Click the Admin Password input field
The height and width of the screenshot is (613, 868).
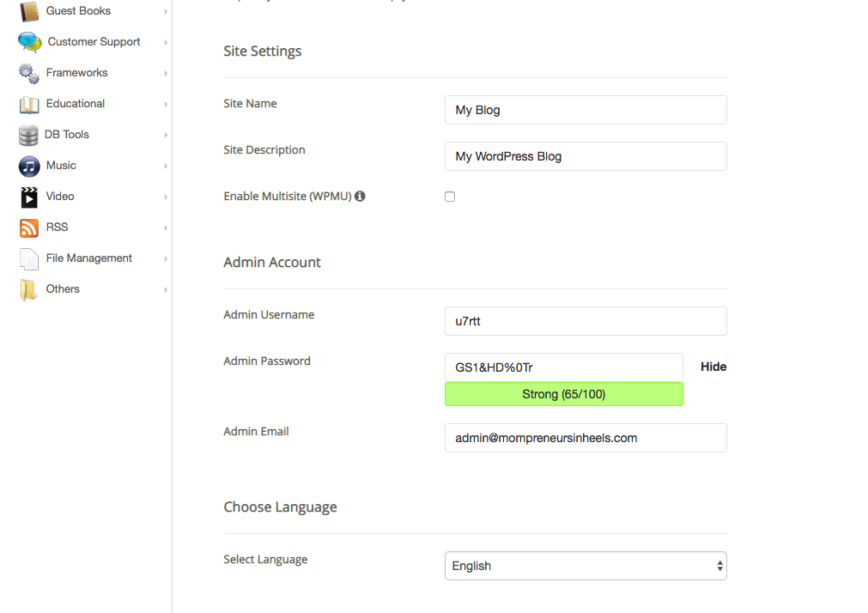coord(563,367)
